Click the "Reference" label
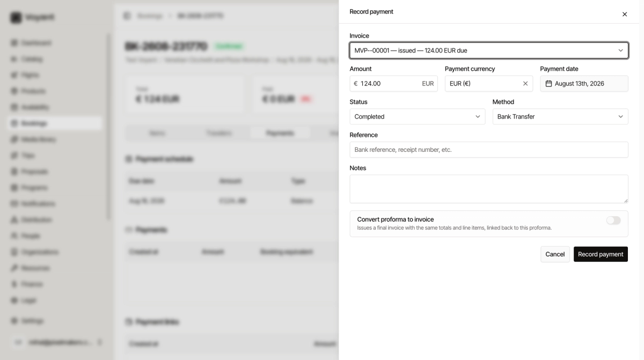 point(364,135)
